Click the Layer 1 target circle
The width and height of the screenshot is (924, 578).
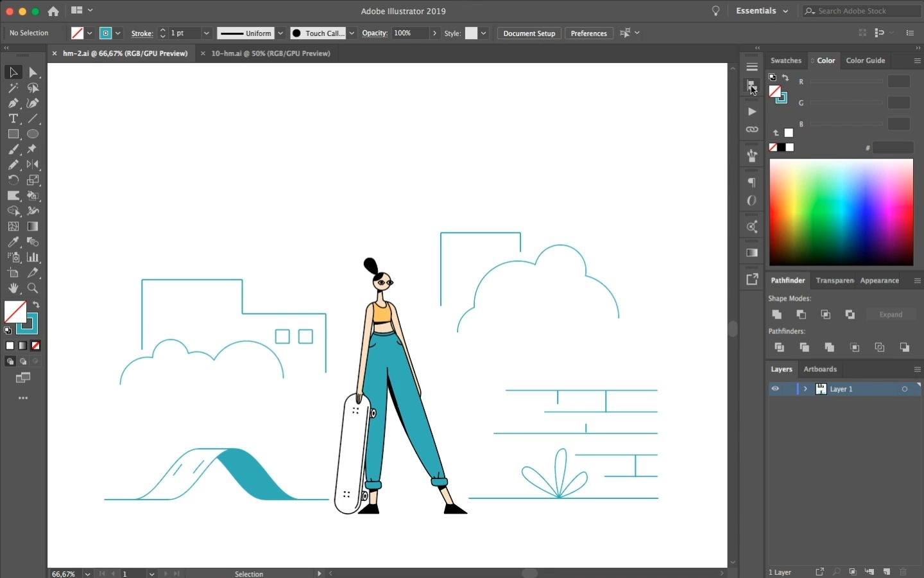[x=905, y=389]
